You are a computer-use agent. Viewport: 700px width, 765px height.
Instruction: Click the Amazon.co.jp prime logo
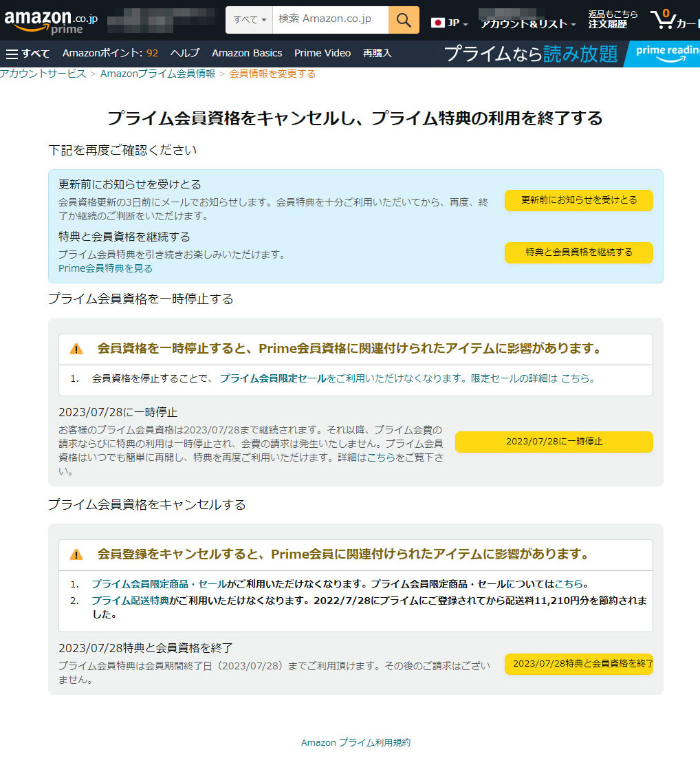click(x=51, y=21)
